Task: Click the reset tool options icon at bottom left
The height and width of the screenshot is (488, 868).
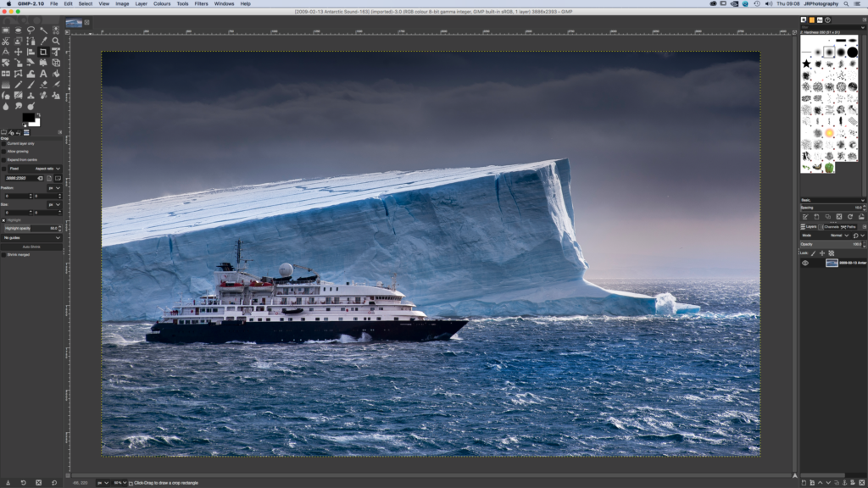Action: (54, 482)
